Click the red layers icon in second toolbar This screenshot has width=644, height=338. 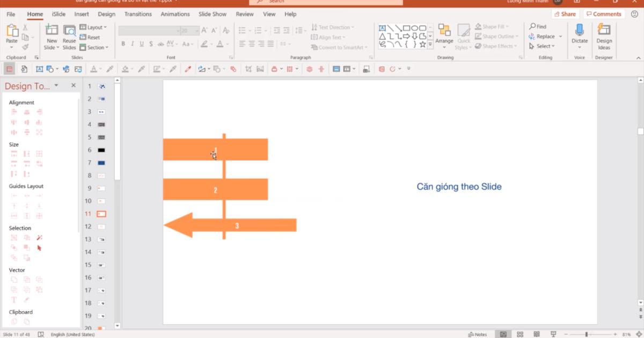tap(309, 69)
